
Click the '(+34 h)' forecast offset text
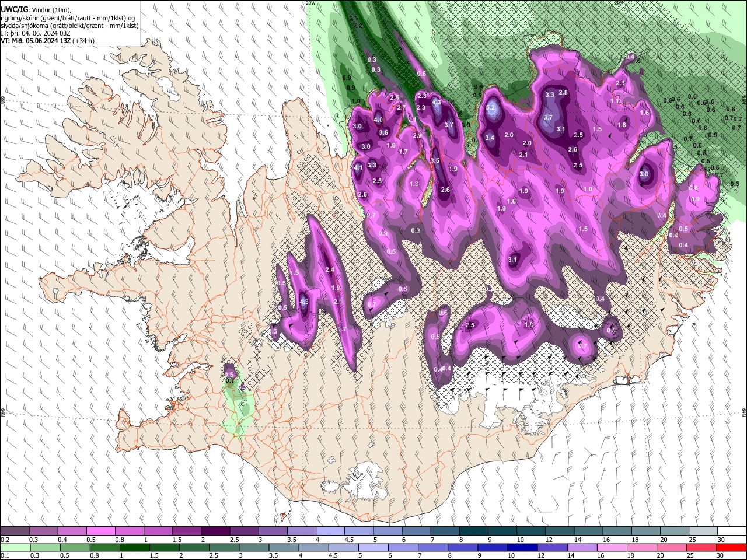point(83,41)
